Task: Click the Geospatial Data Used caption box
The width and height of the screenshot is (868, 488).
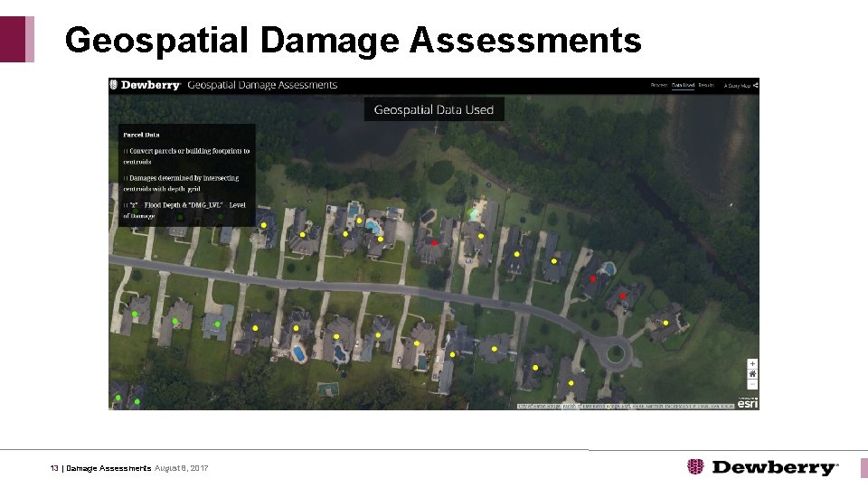Action: point(433,109)
